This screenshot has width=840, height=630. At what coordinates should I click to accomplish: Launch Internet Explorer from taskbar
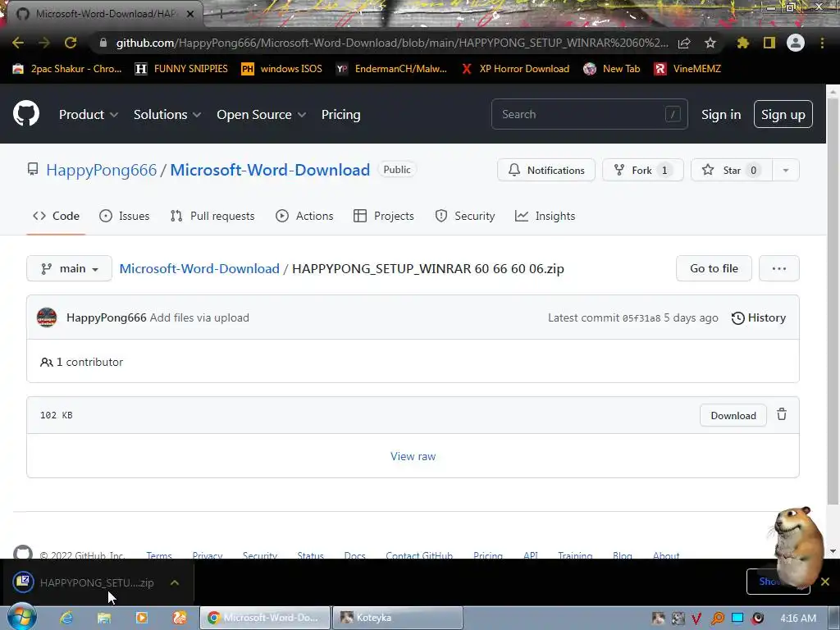66,618
